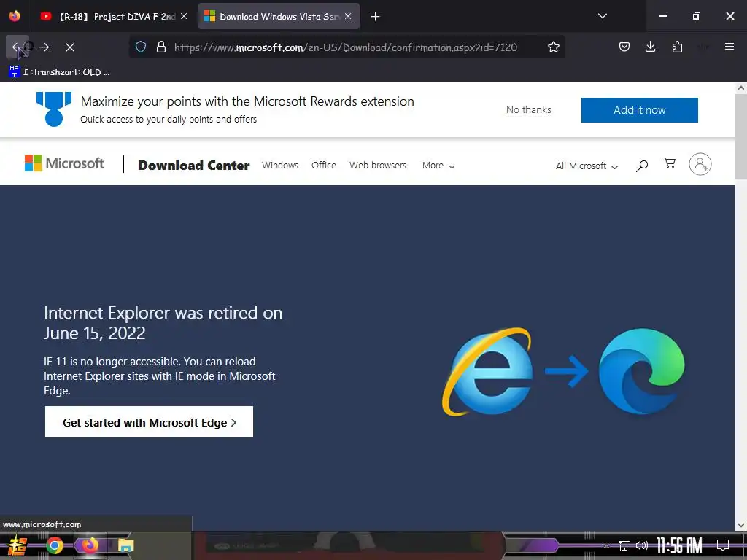Click the Microsoft Edge logo image

(641, 371)
